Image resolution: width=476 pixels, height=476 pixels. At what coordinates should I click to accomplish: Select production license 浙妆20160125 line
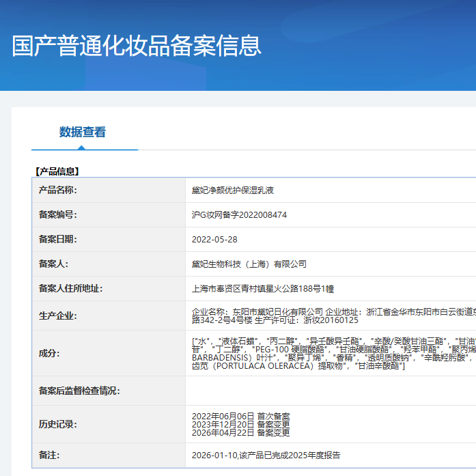click(x=275, y=320)
